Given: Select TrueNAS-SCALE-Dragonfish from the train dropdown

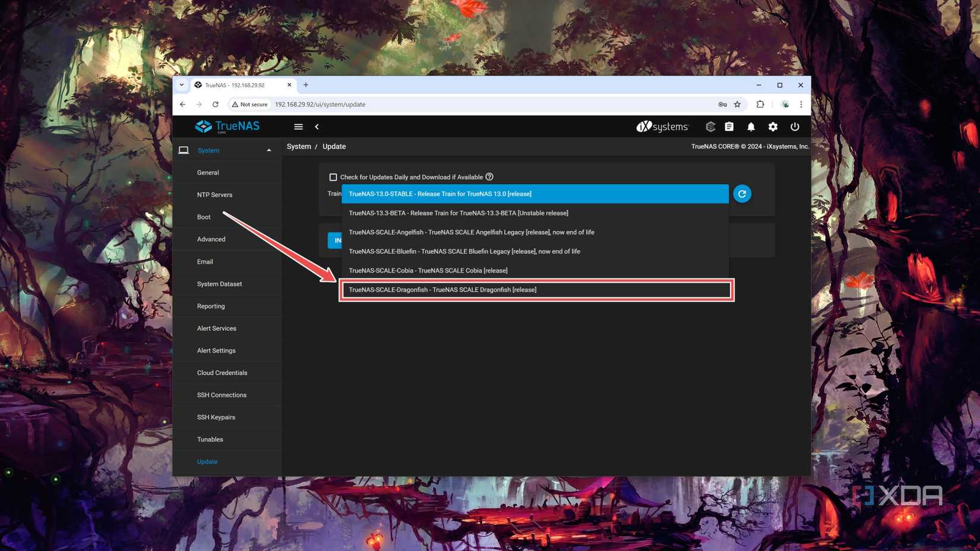Looking at the screenshot, I should coord(442,290).
